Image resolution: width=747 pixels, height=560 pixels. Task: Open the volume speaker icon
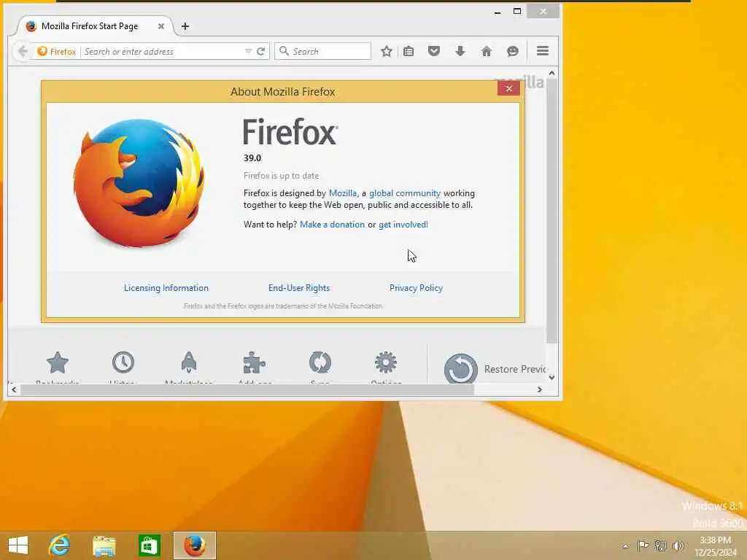tap(678, 545)
